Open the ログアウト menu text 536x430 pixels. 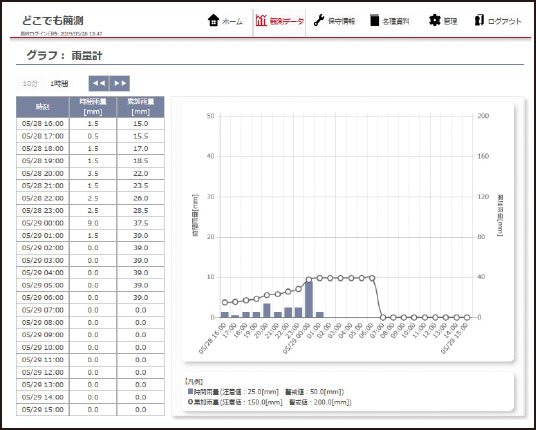pos(504,22)
